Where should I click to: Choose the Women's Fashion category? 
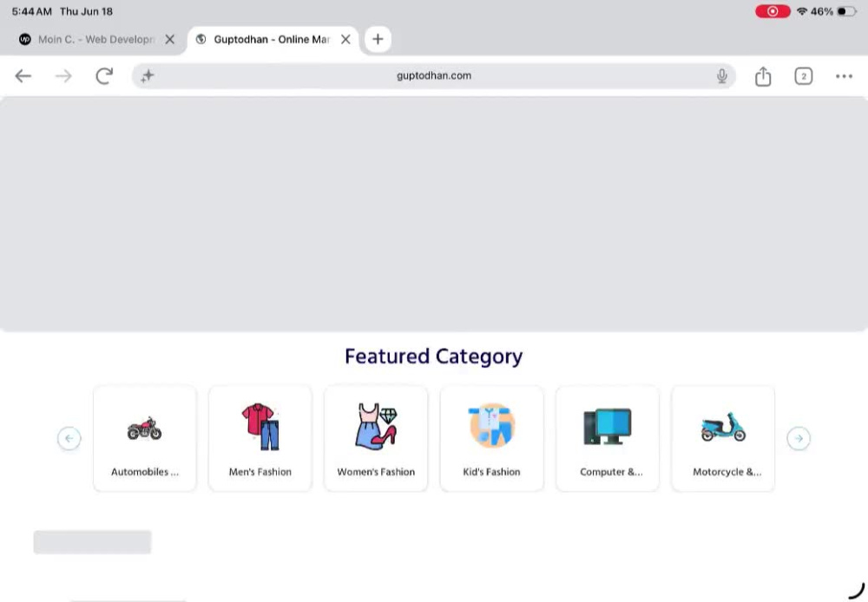(x=376, y=438)
